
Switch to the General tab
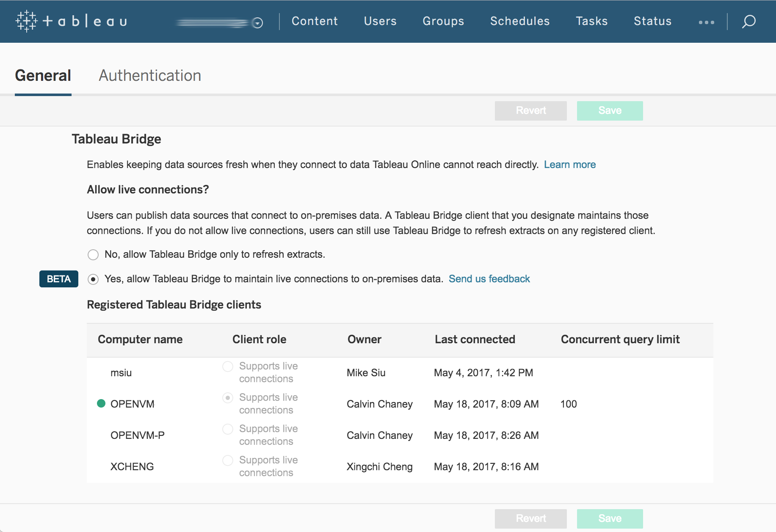pyautogui.click(x=43, y=76)
